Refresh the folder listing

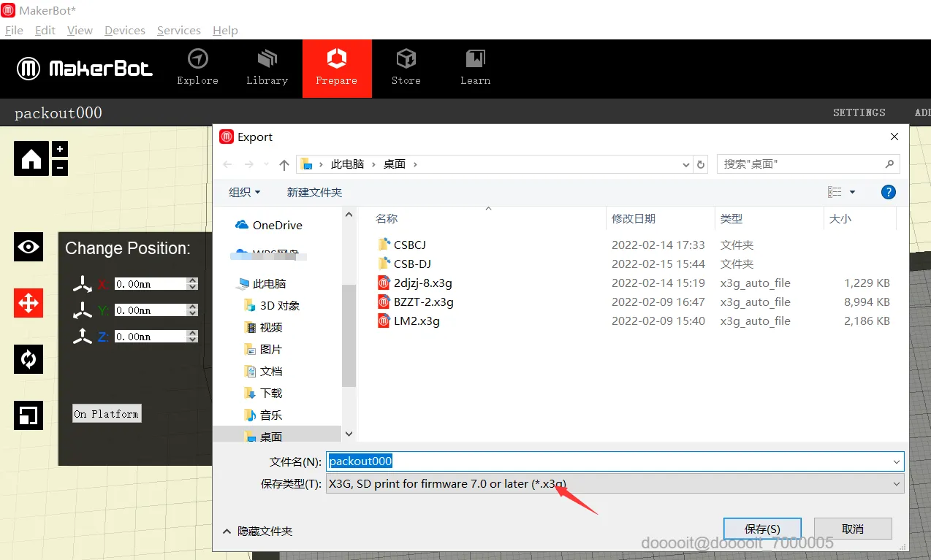click(x=701, y=164)
